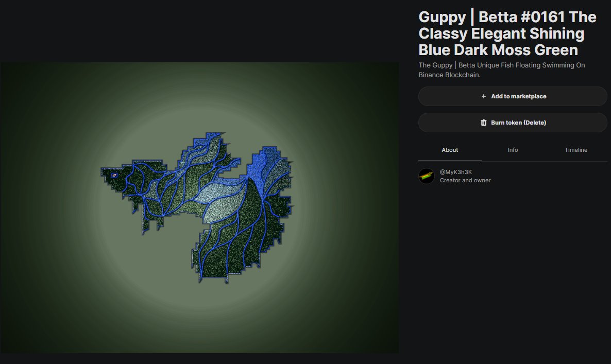Image resolution: width=611 pixels, height=364 pixels.
Task: Open the @MyK3h3K profile link
Action: [455, 171]
